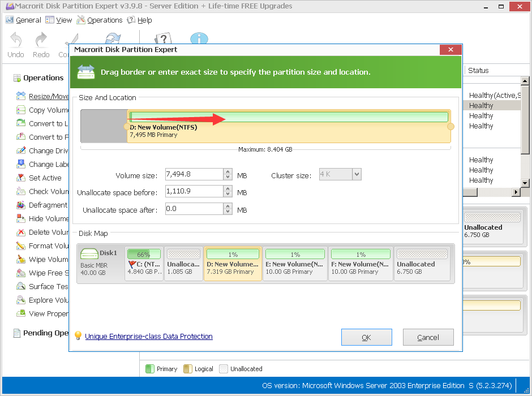
Task: Click the left resize handle of D: partition
Action: pyautogui.click(x=127, y=127)
